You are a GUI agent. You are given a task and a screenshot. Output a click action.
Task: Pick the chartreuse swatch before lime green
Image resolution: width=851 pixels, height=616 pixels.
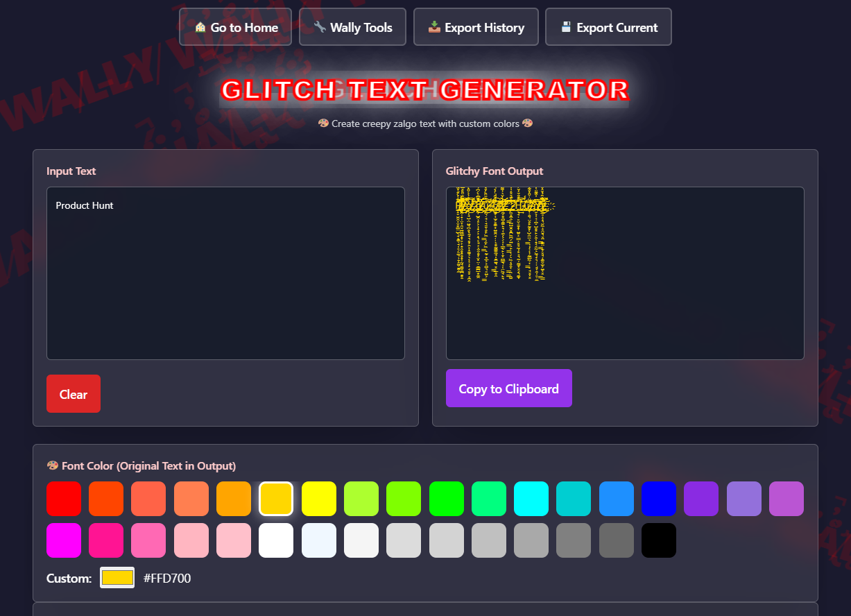pos(404,499)
